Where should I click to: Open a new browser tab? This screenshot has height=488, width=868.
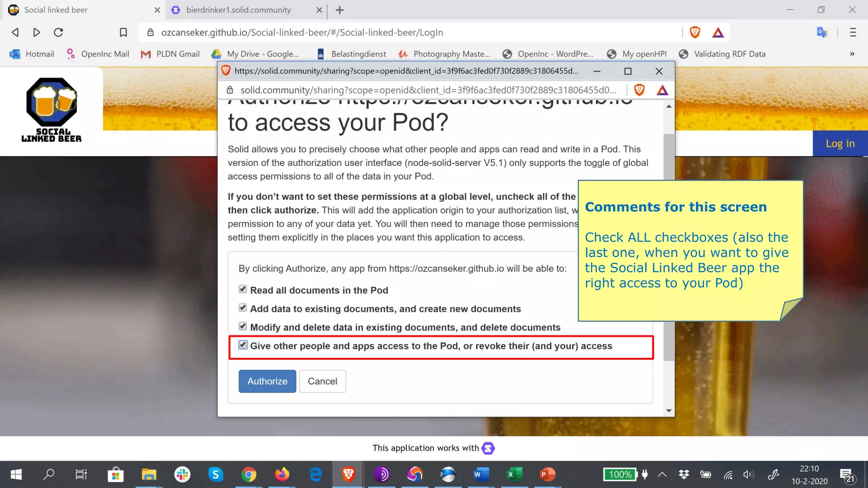[339, 10]
